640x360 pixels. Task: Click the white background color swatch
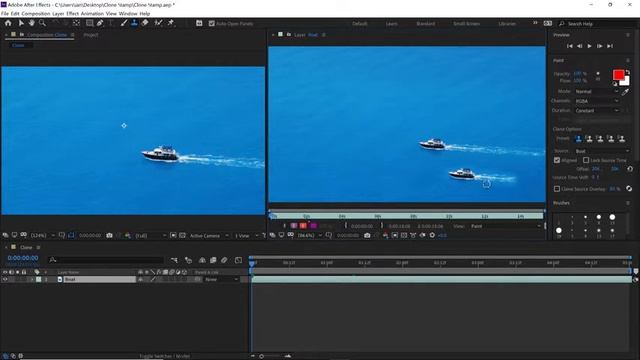626,82
